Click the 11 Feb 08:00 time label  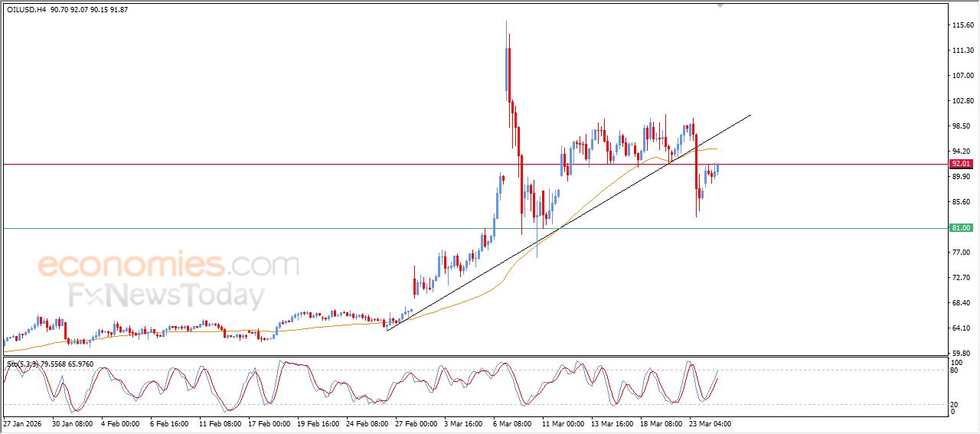(220, 423)
